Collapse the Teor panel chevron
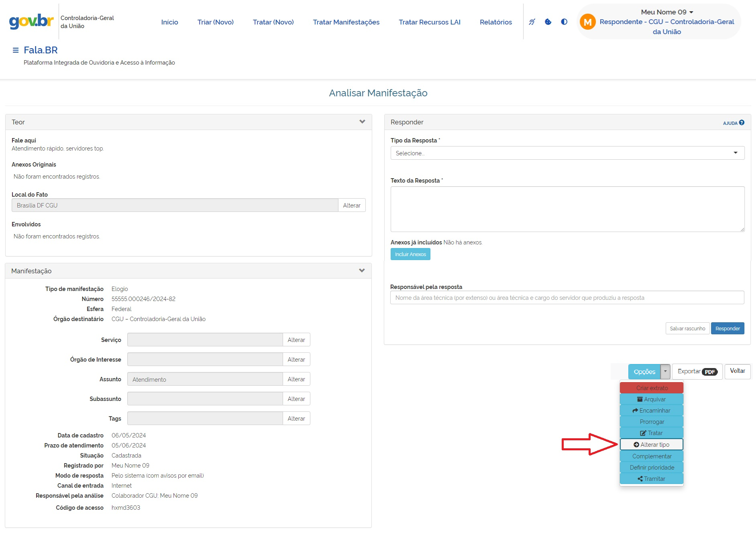 point(362,122)
